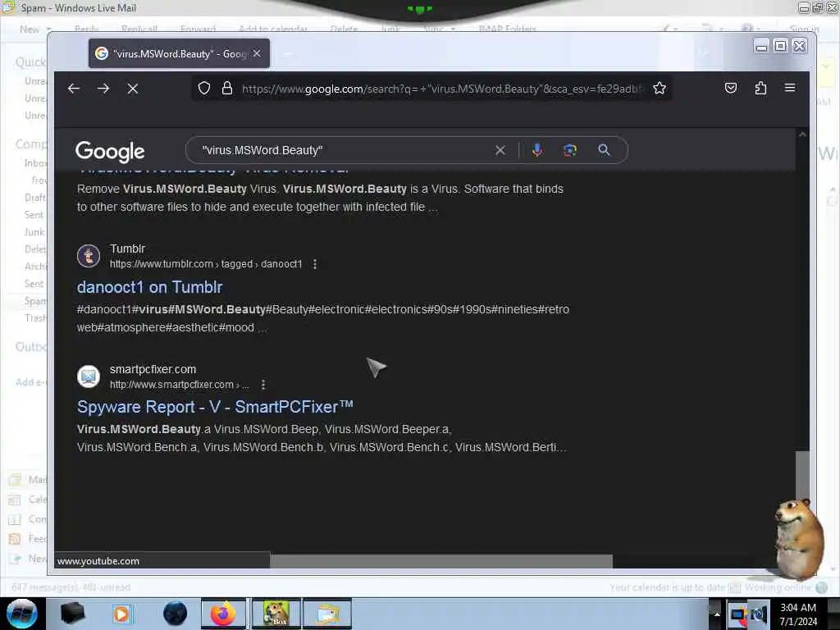This screenshot has height=630, width=840.
Task: Launch the media player taskbar icon
Action: coord(122,614)
